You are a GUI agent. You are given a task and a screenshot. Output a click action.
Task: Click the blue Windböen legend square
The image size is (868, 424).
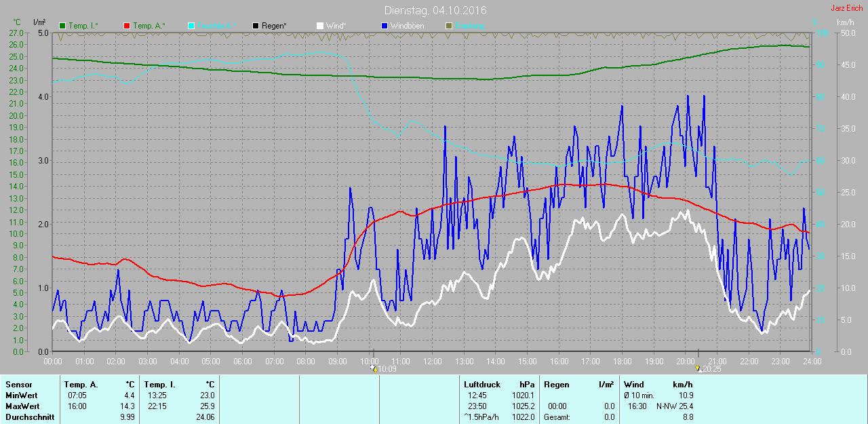384,26
